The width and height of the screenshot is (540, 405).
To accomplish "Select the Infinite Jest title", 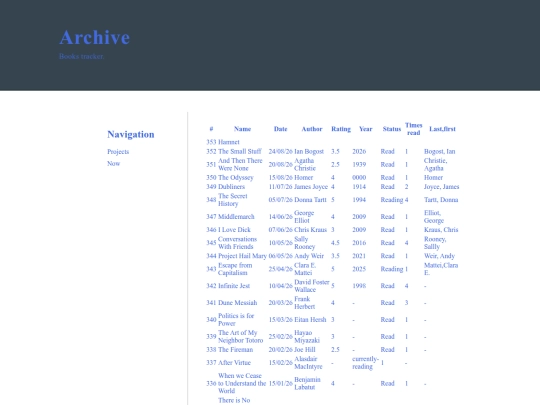I will click(234, 286).
